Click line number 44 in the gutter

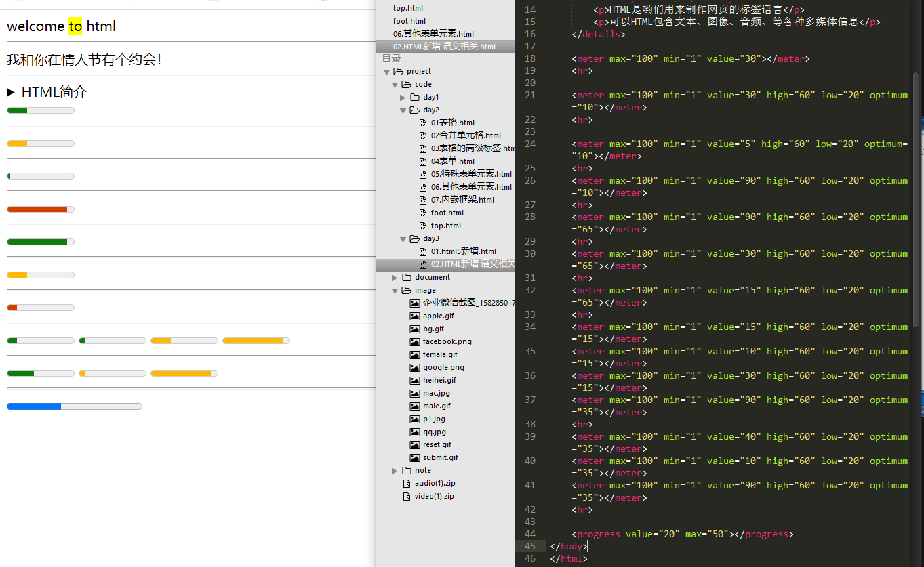pos(529,534)
